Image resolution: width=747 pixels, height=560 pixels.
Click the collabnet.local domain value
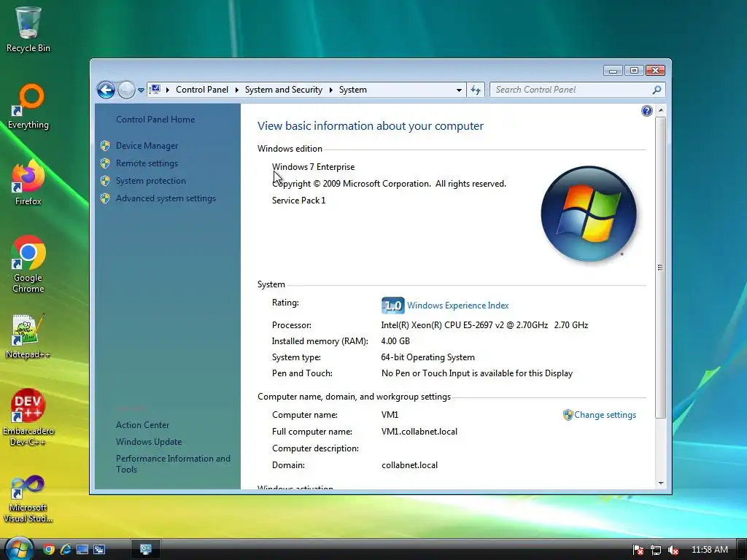410,465
